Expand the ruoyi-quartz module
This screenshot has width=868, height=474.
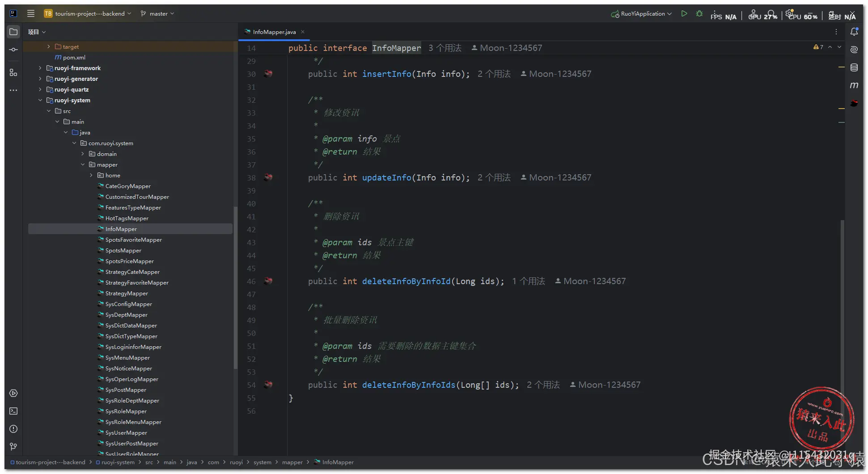click(40, 89)
